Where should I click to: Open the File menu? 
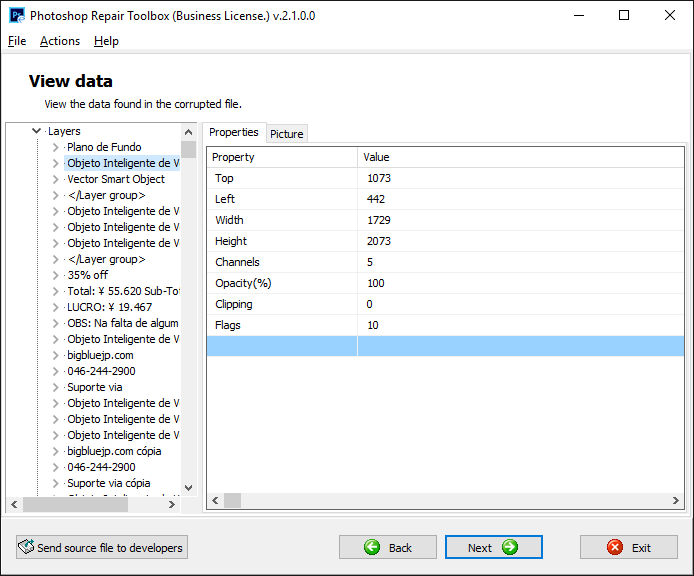[17, 41]
